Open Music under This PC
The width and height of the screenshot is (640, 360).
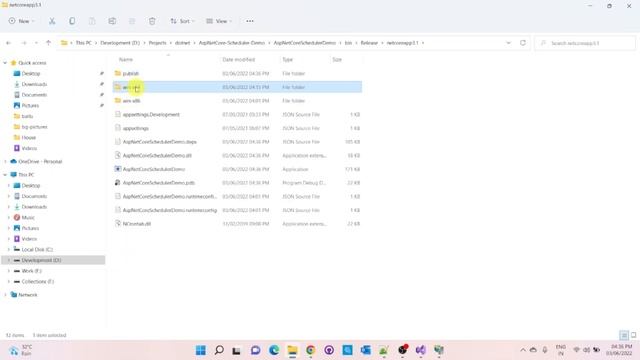tap(28, 218)
